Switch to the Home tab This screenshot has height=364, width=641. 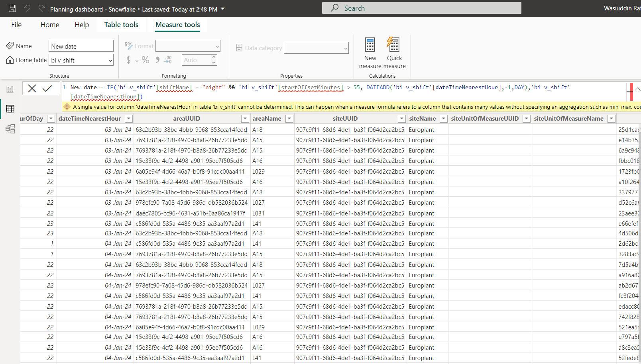[x=50, y=25]
